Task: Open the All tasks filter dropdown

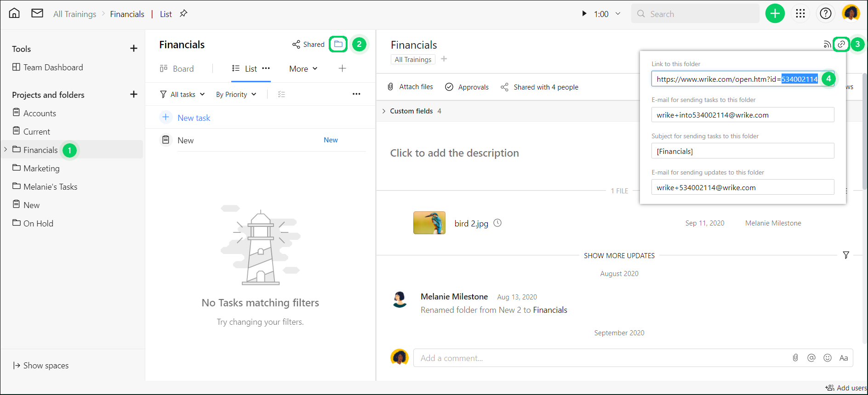Action: (x=183, y=94)
